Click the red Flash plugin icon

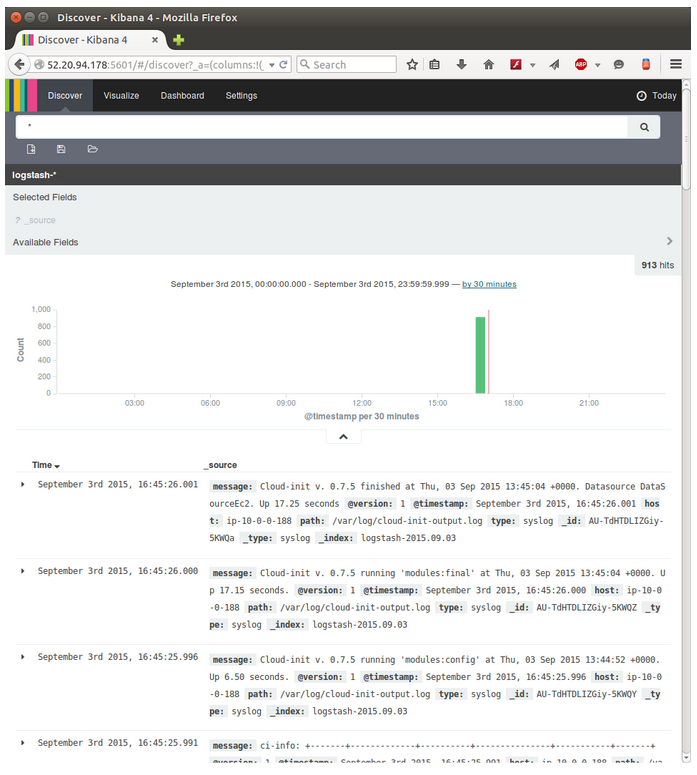(x=516, y=64)
